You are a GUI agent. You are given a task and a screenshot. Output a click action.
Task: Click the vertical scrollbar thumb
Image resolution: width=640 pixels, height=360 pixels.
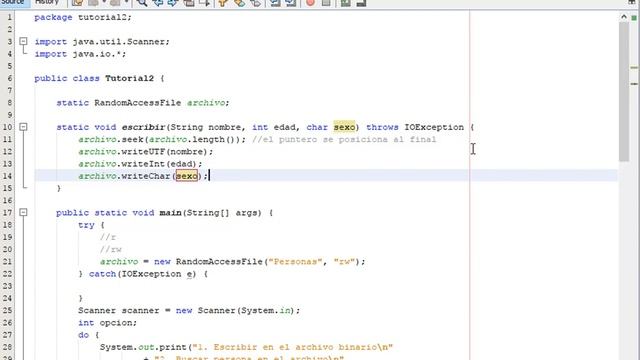tap(624, 92)
